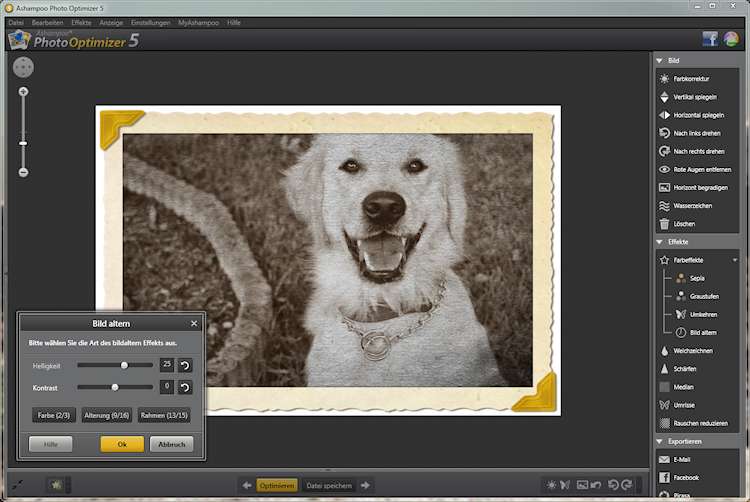Select Vertikal spiegeln flip tool

(664, 97)
